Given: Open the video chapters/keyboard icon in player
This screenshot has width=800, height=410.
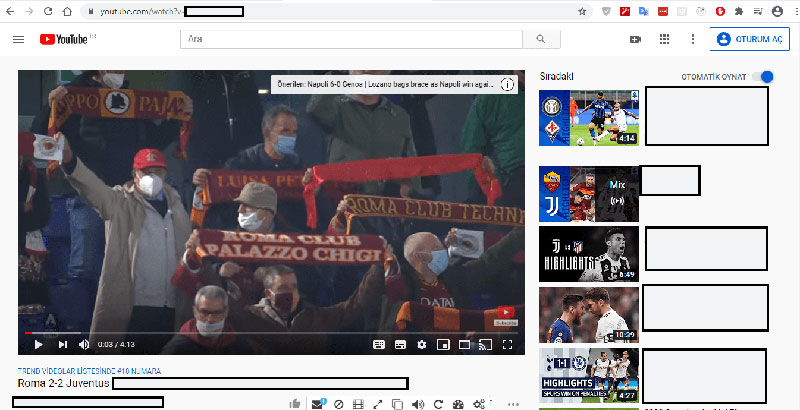Looking at the screenshot, I should point(379,345).
